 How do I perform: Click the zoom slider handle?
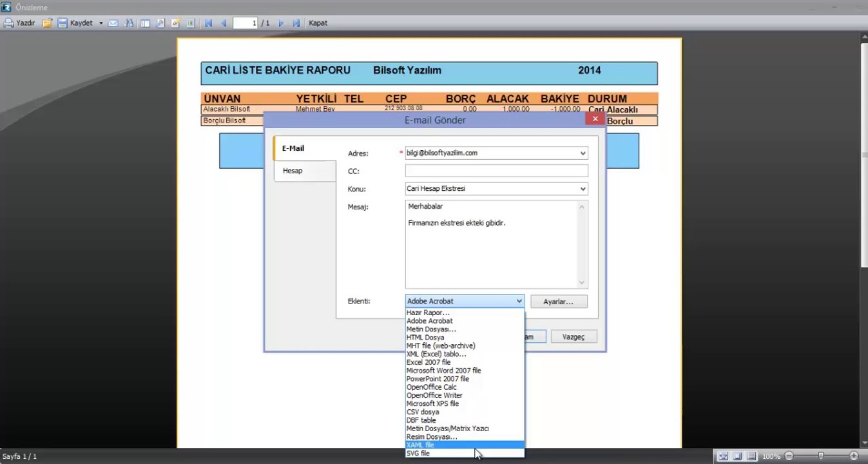pyautogui.click(x=820, y=456)
